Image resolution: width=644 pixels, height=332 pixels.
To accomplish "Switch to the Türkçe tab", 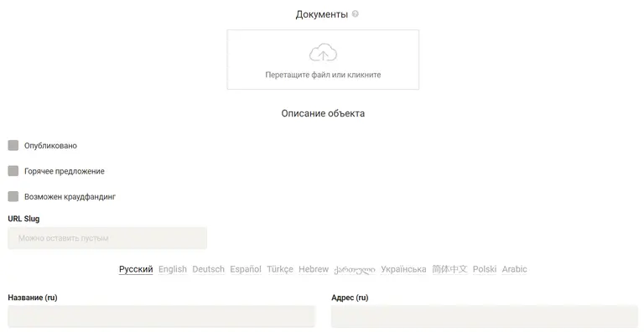I will tap(280, 269).
